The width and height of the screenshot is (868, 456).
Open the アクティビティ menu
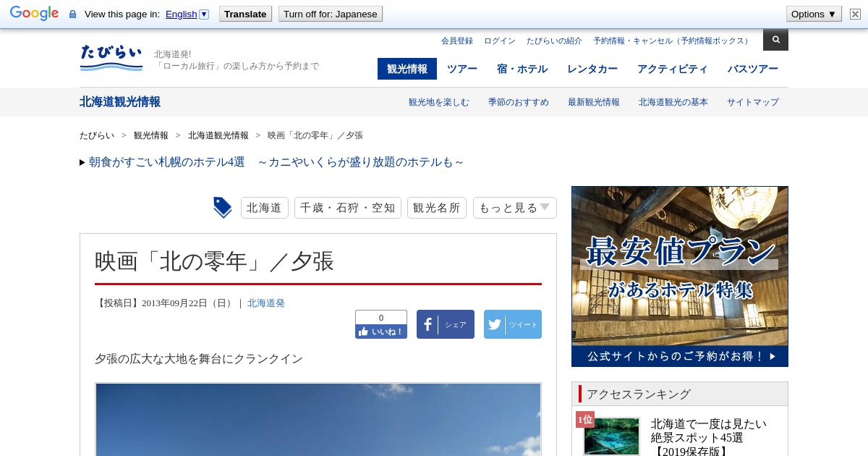[x=673, y=69]
